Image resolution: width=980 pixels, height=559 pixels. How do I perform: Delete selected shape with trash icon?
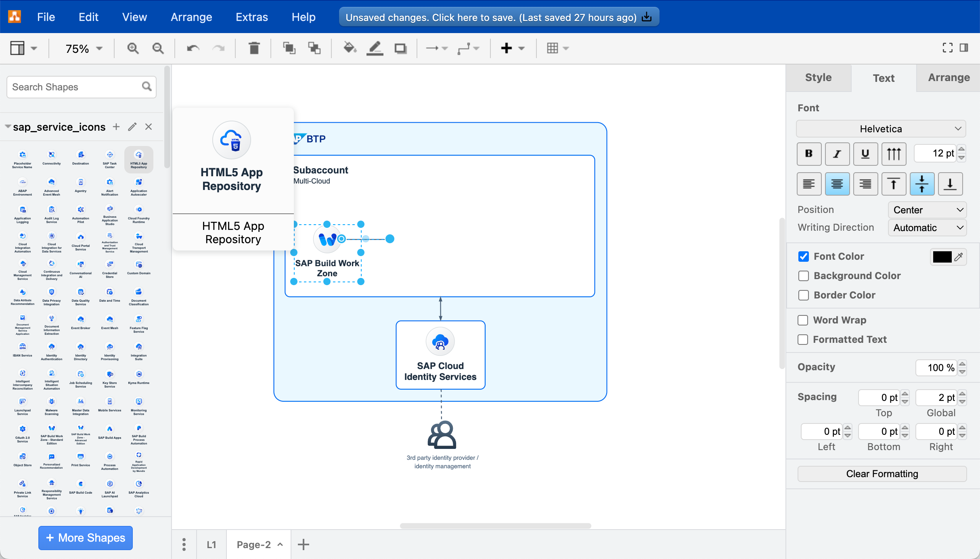pos(254,48)
